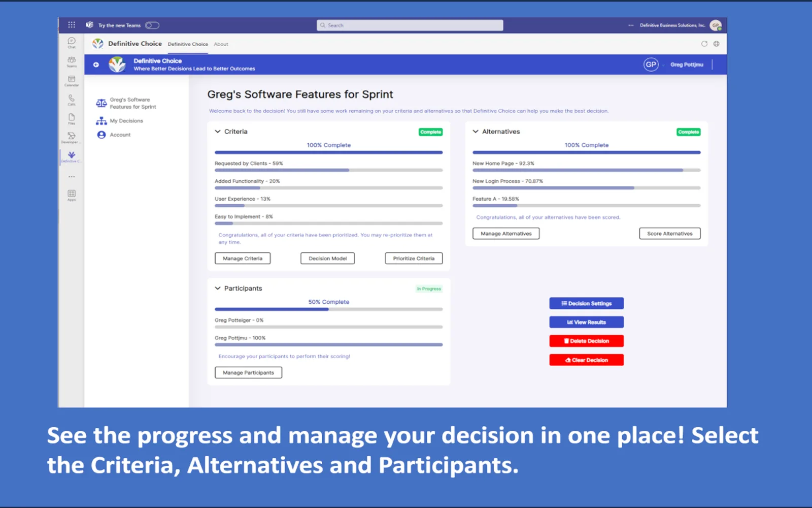This screenshot has width=812, height=508.
Task: Open Developer Portal in the sidebar
Action: 72,138
